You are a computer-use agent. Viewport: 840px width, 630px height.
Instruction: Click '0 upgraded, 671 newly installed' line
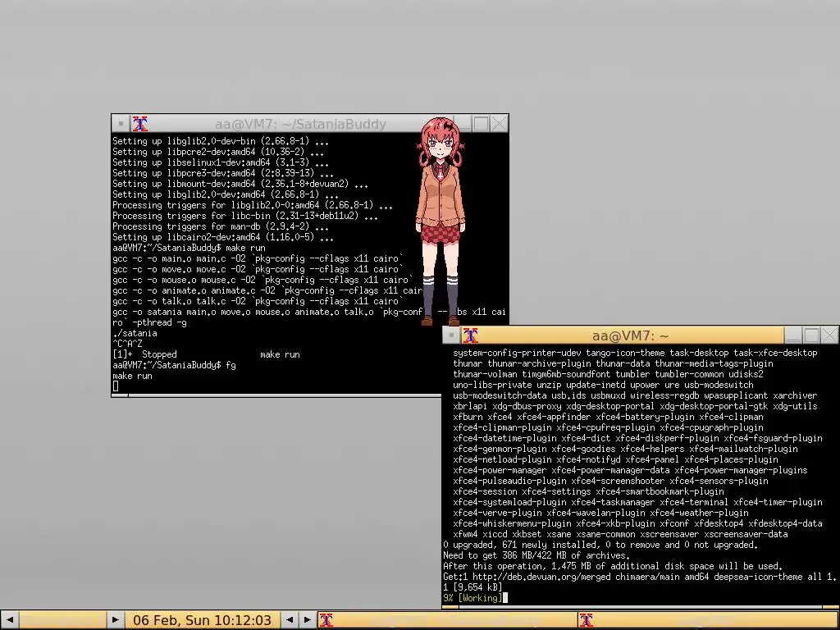(600, 545)
